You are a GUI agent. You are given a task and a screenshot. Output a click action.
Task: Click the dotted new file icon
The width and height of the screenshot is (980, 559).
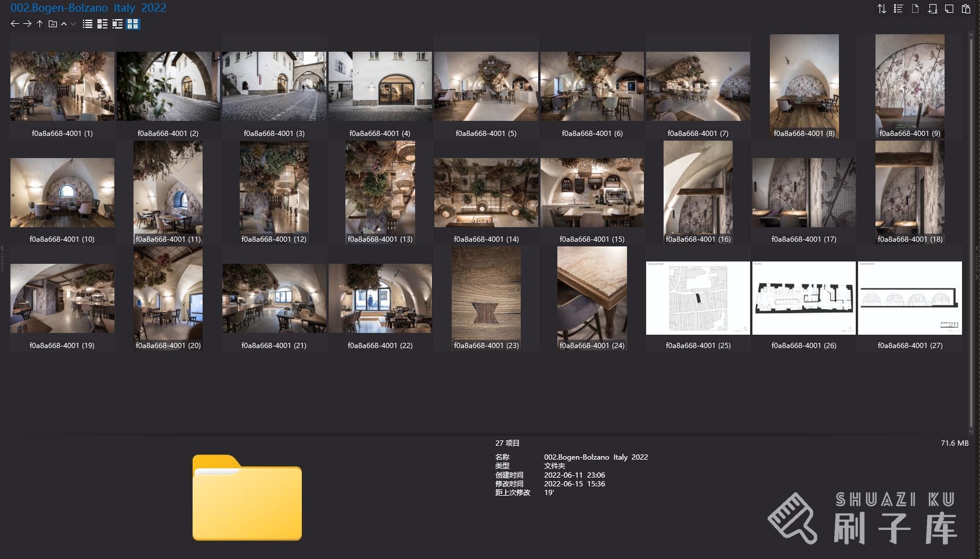915,9
